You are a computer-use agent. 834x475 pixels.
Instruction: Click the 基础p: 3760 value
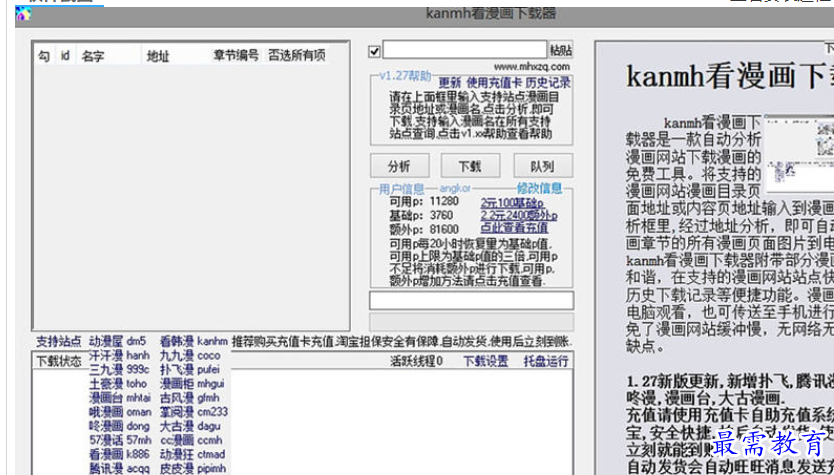pyautogui.click(x=421, y=215)
